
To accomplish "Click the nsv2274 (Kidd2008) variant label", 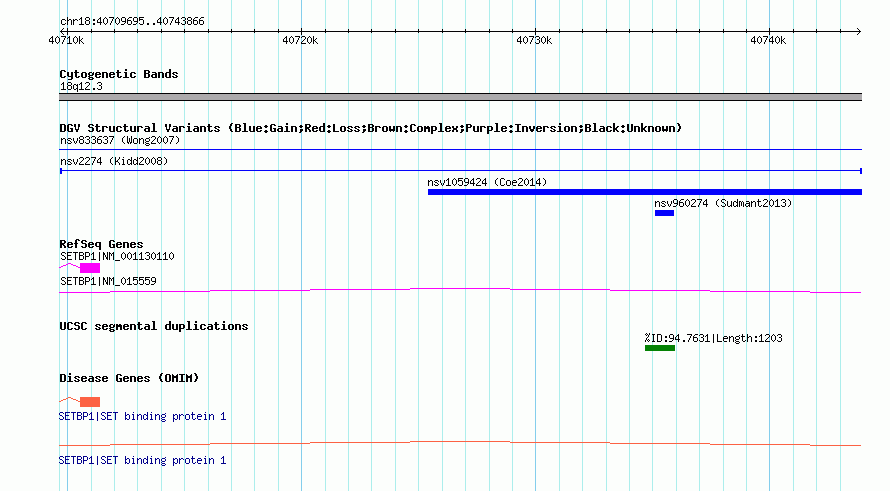I will pyautogui.click(x=114, y=161).
